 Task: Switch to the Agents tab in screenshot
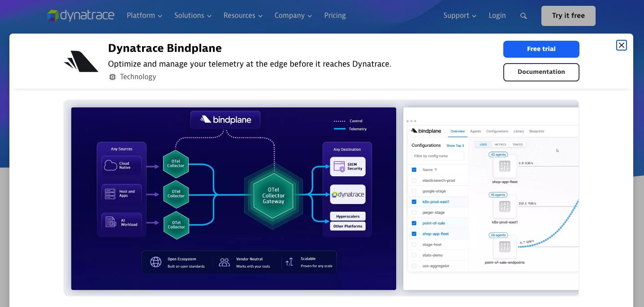475,131
